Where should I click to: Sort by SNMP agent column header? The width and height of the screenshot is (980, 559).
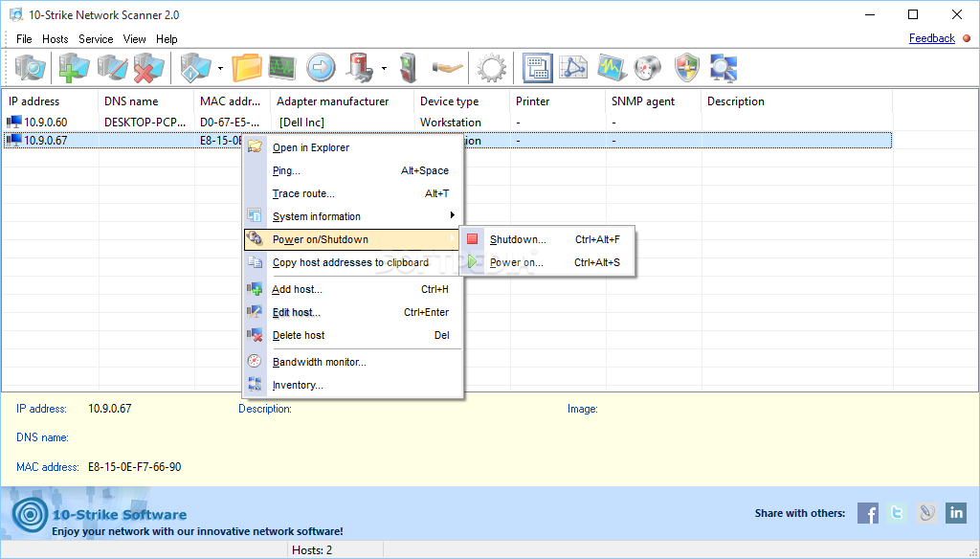coord(654,101)
